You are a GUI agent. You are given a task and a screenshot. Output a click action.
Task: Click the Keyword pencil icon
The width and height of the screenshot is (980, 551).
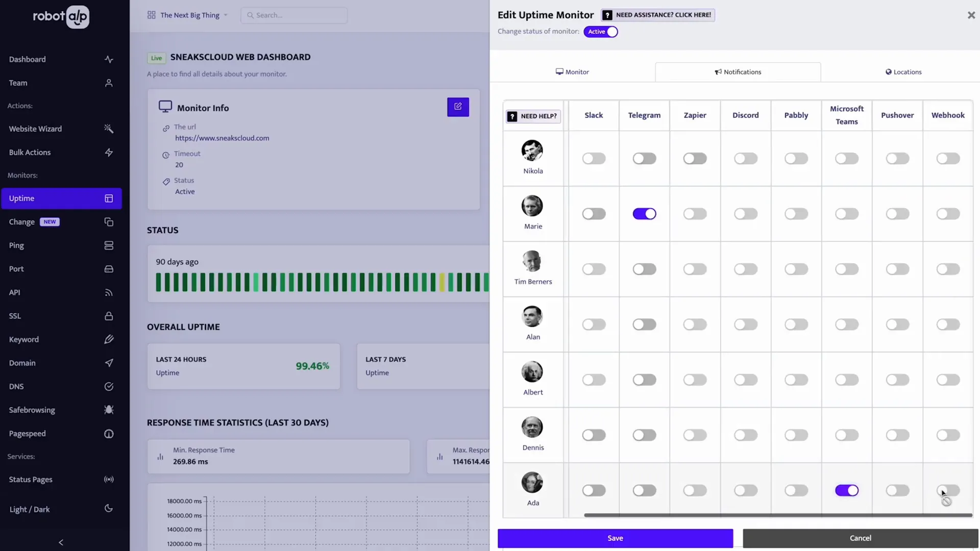coord(109,339)
